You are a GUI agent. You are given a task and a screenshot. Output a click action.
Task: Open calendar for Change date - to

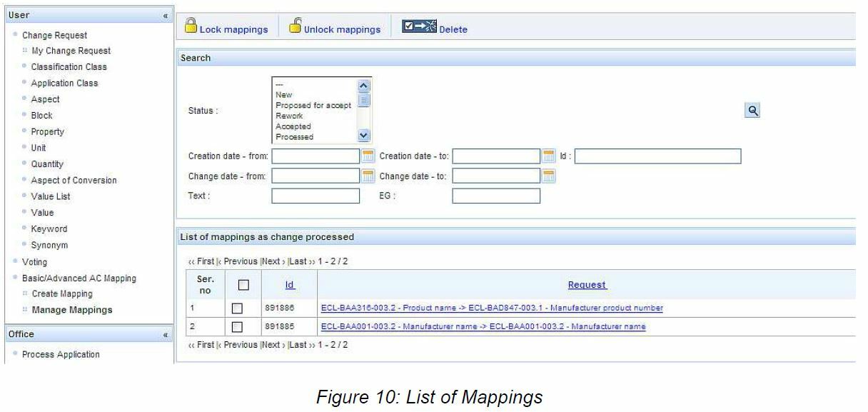click(x=549, y=176)
